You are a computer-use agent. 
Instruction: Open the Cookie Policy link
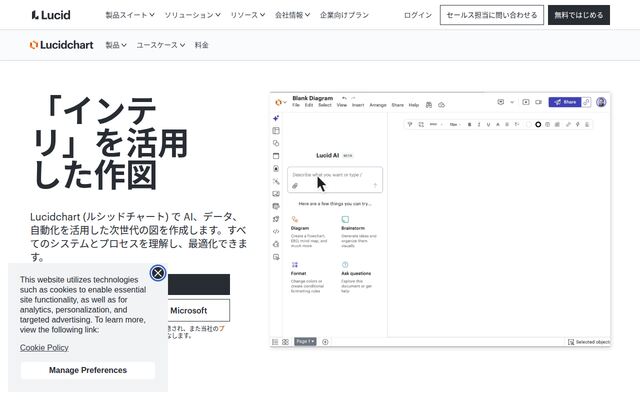tap(44, 348)
